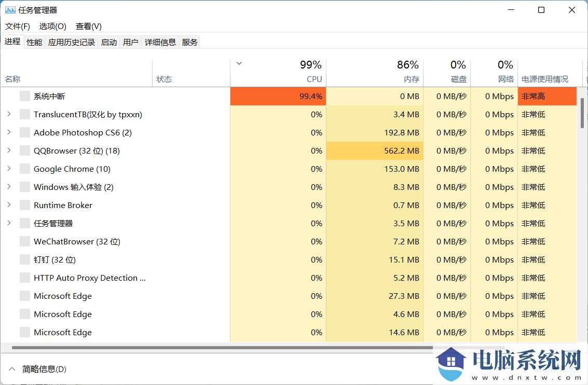Click the QQBrowser process icon
588x385 pixels.
(24, 150)
